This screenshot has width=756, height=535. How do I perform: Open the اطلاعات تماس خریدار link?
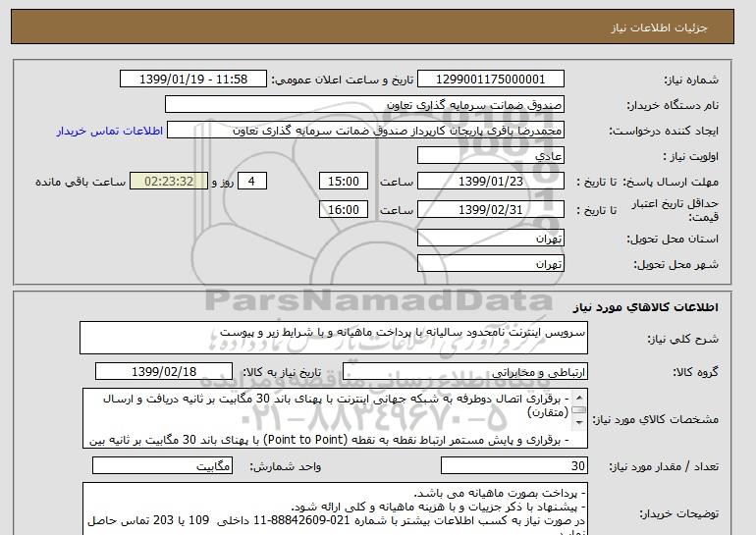click(x=109, y=131)
